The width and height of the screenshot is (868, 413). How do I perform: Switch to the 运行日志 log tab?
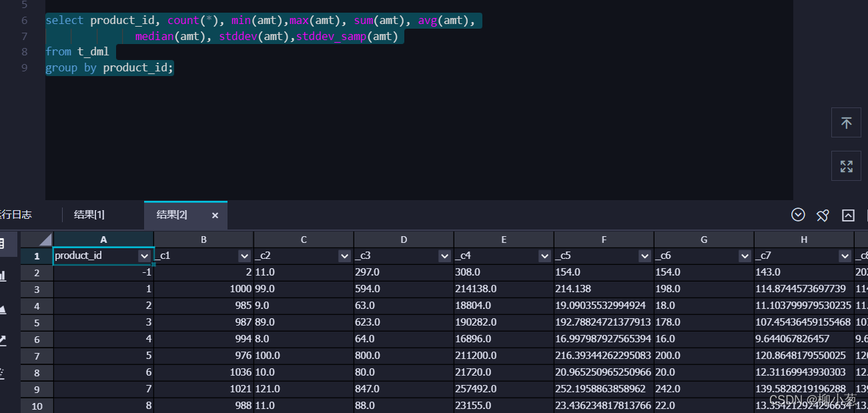point(15,215)
